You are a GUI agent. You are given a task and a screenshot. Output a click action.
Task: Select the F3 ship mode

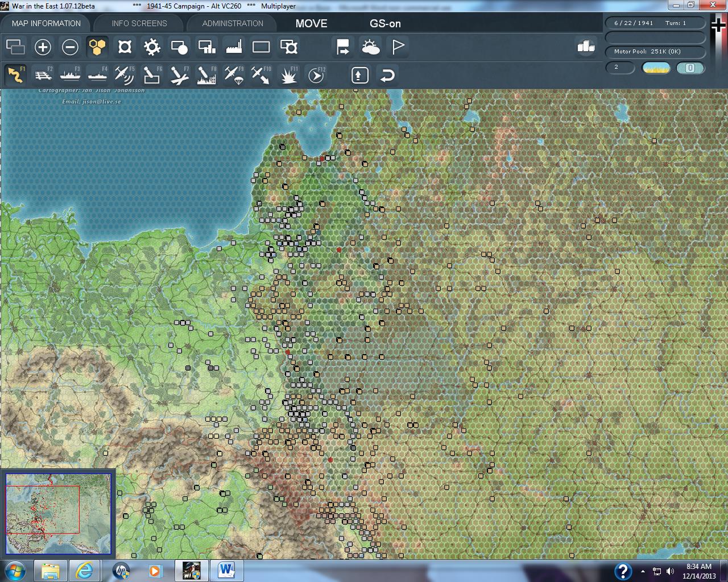tap(70, 75)
